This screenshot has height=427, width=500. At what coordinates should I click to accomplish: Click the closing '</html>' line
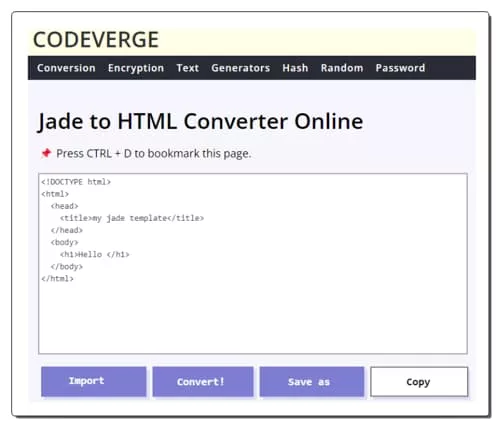coord(57,279)
